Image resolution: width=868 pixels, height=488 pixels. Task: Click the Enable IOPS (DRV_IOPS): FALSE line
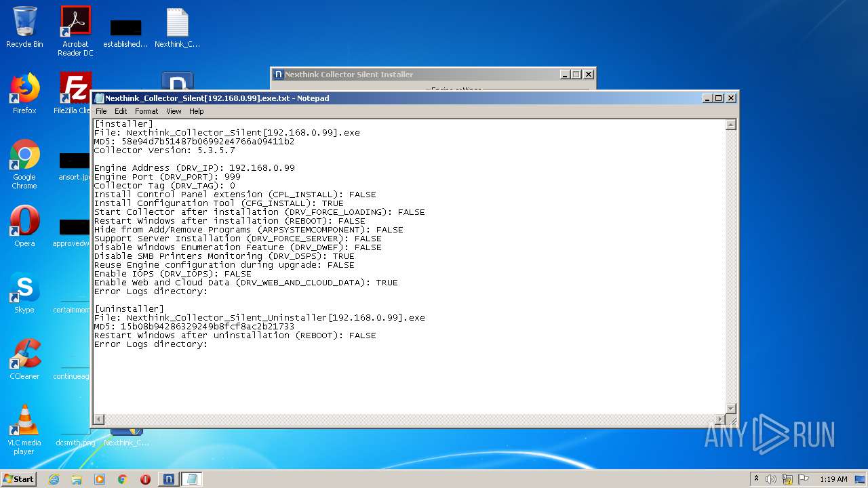coord(172,274)
